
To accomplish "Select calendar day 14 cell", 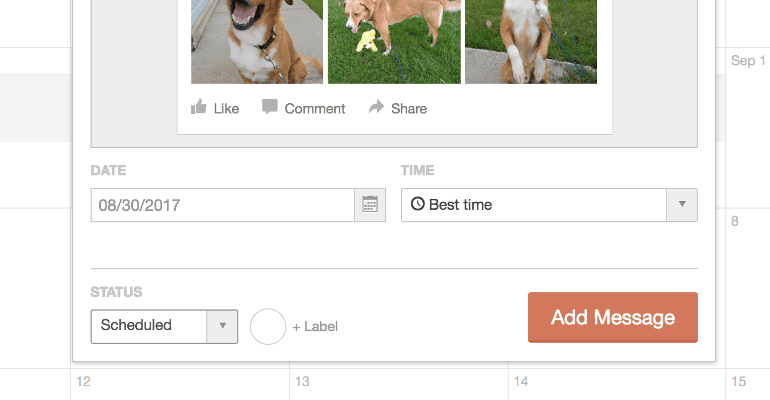I will (616, 385).
